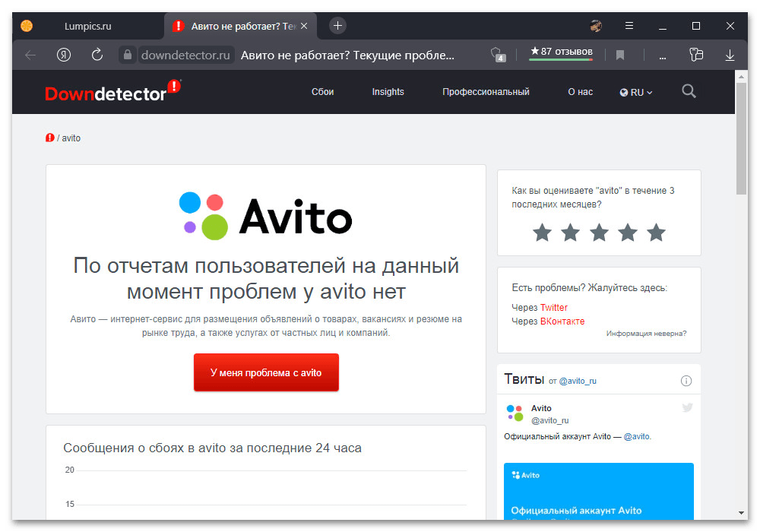Expand the RU language dropdown
760x532 pixels.
coord(636,92)
